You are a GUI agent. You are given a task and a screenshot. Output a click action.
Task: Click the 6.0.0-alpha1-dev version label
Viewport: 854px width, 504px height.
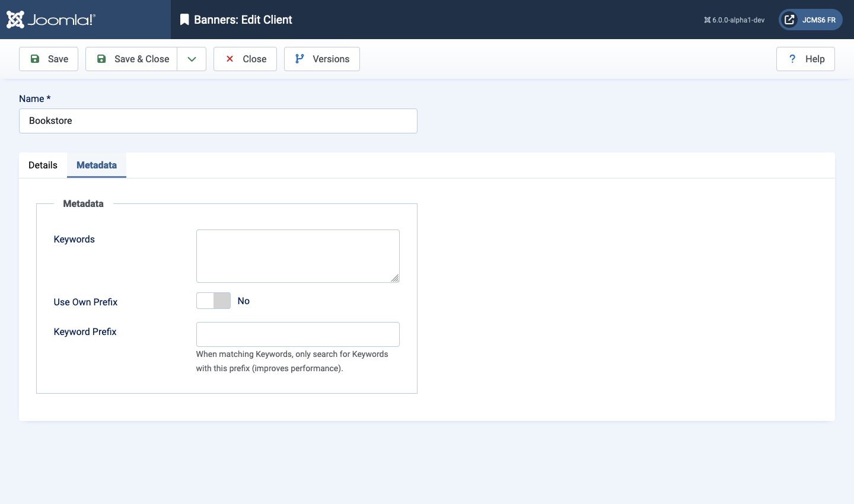pos(734,20)
